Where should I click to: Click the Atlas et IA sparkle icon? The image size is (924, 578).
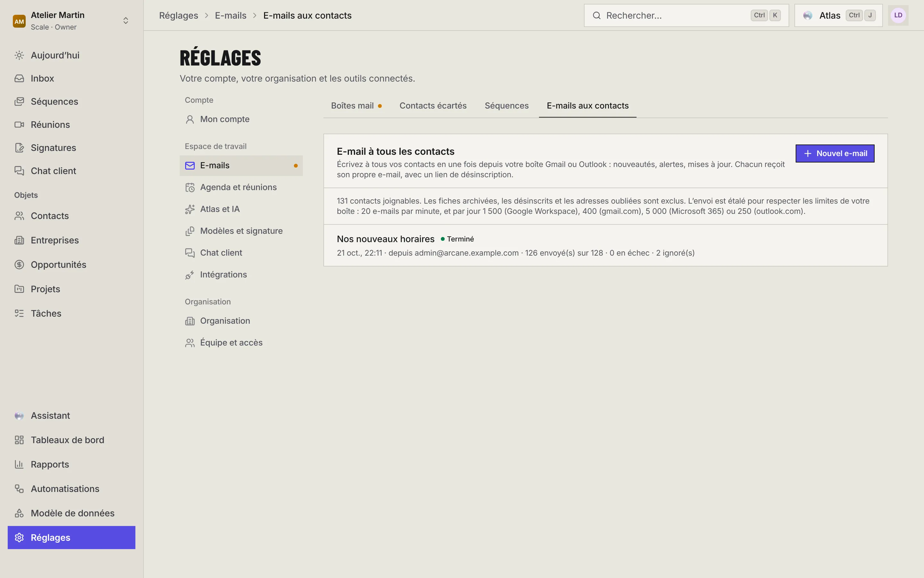[190, 209]
